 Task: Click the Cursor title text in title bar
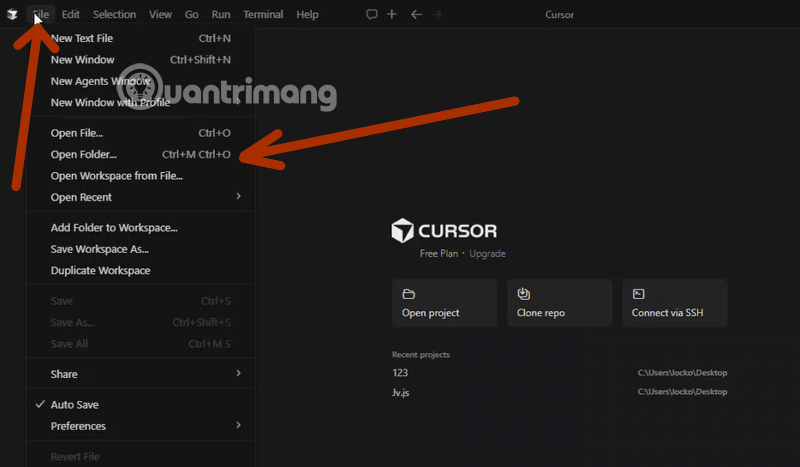point(559,15)
